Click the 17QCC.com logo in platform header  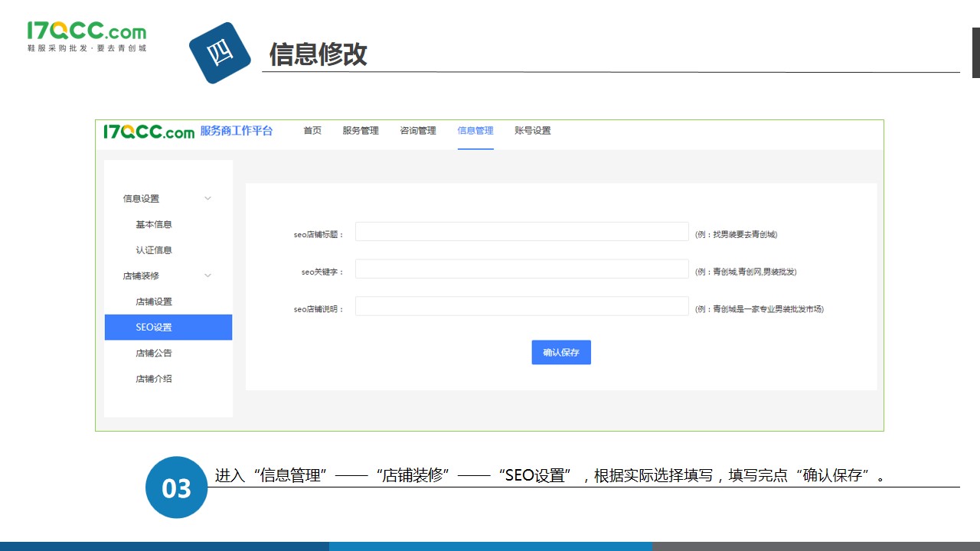[149, 131]
